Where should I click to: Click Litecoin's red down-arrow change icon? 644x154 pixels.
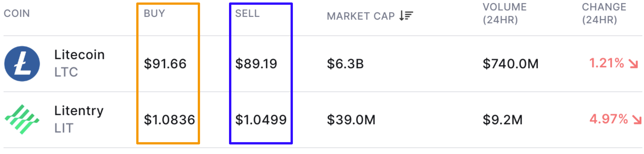pos(633,63)
